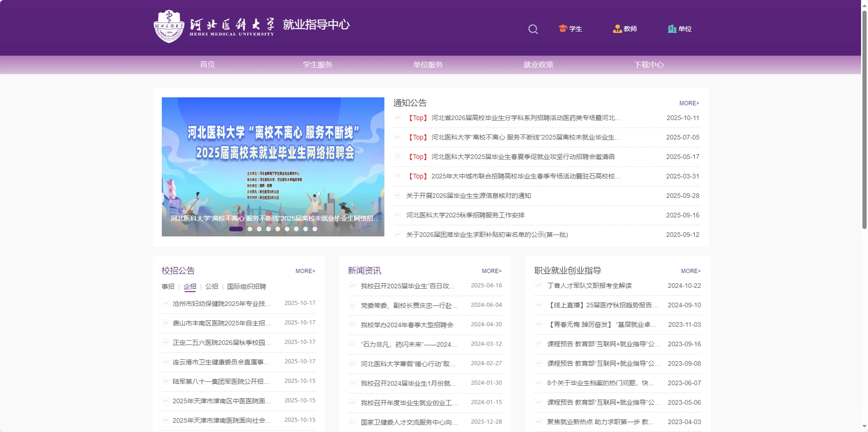Open 唐山市丰南区医院2025年自主招 post
The image size is (868, 432).
coord(222,323)
